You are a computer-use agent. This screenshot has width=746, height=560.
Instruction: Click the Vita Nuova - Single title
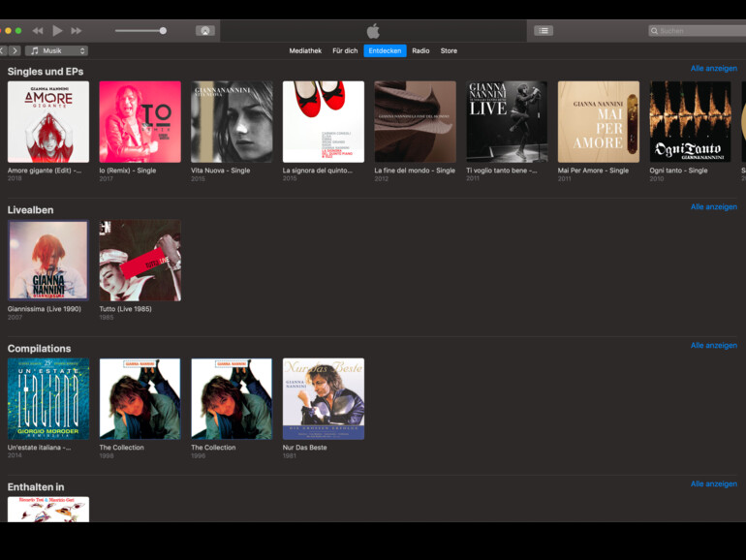[220, 171]
